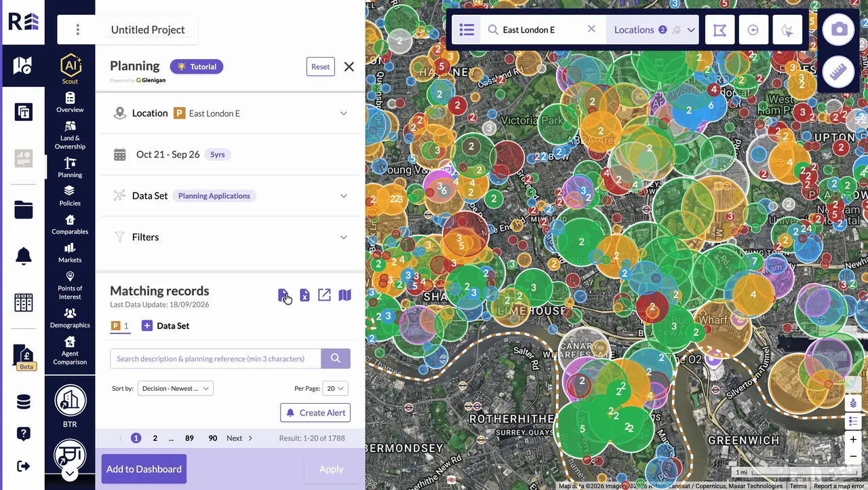Open Land & Ownership section

(x=70, y=136)
